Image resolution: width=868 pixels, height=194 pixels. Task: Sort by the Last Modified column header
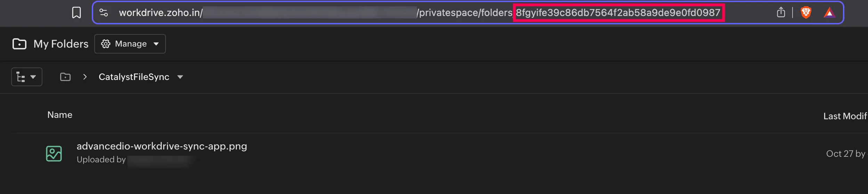(844, 116)
